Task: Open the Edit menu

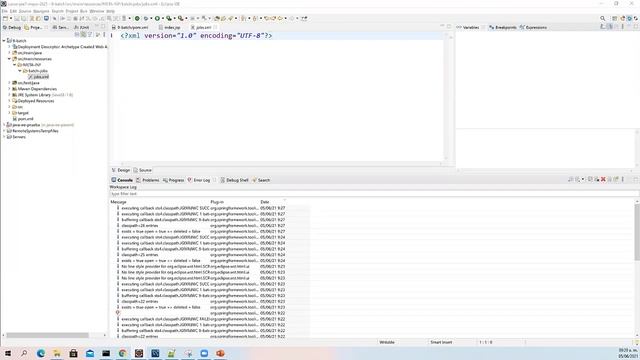Action: (x=13, y=11)
